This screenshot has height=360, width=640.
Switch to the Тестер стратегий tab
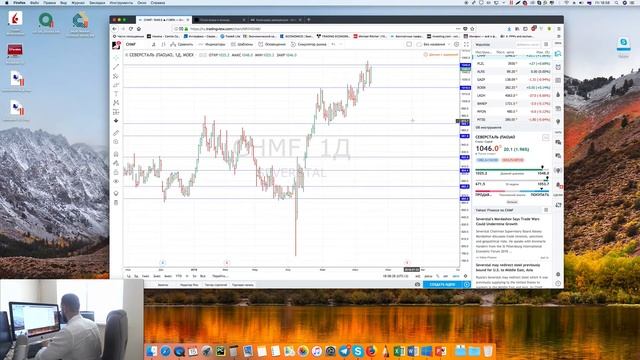pos(216,285)
